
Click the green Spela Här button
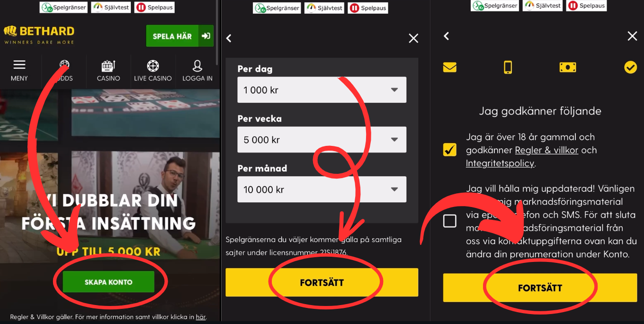point(180,36)
